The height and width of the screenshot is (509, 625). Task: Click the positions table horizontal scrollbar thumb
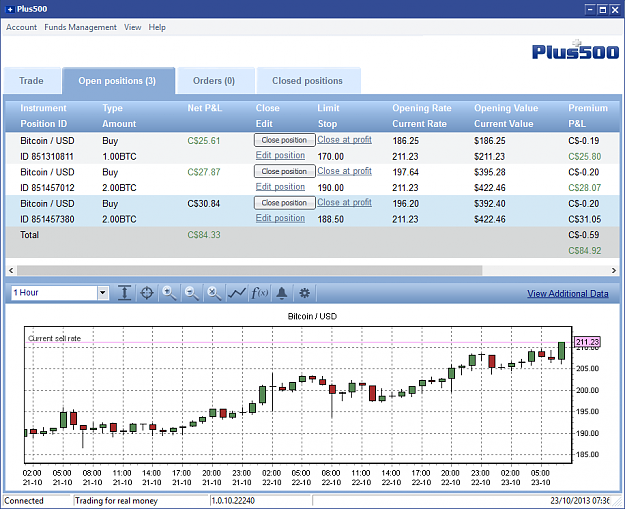[x=250, y=271]
